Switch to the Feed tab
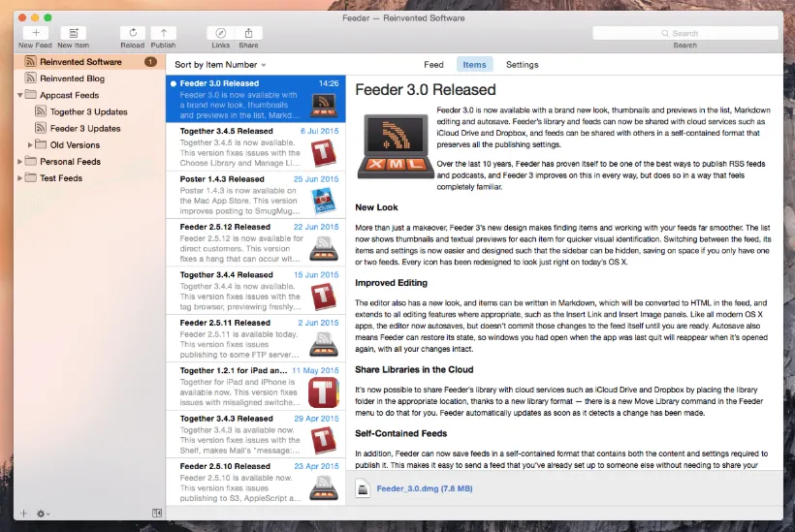Viewport: 795px width, 532px height. click(x=433, y=65)
